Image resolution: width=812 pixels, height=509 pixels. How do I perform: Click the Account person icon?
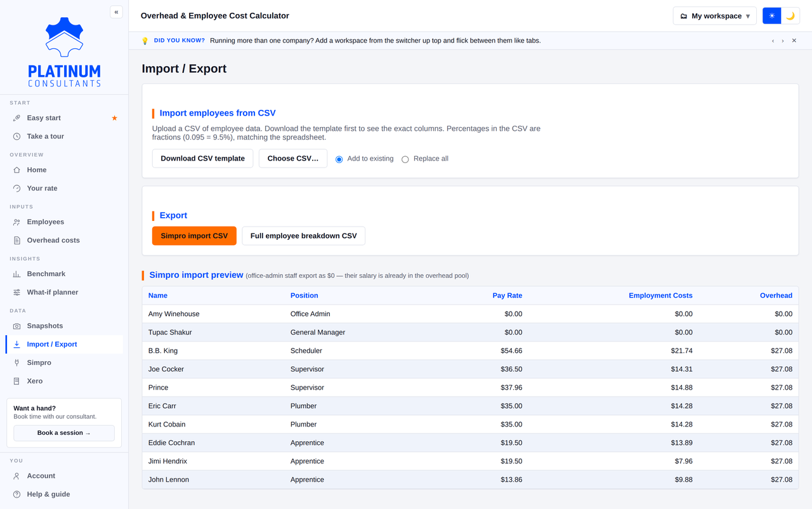16,476
